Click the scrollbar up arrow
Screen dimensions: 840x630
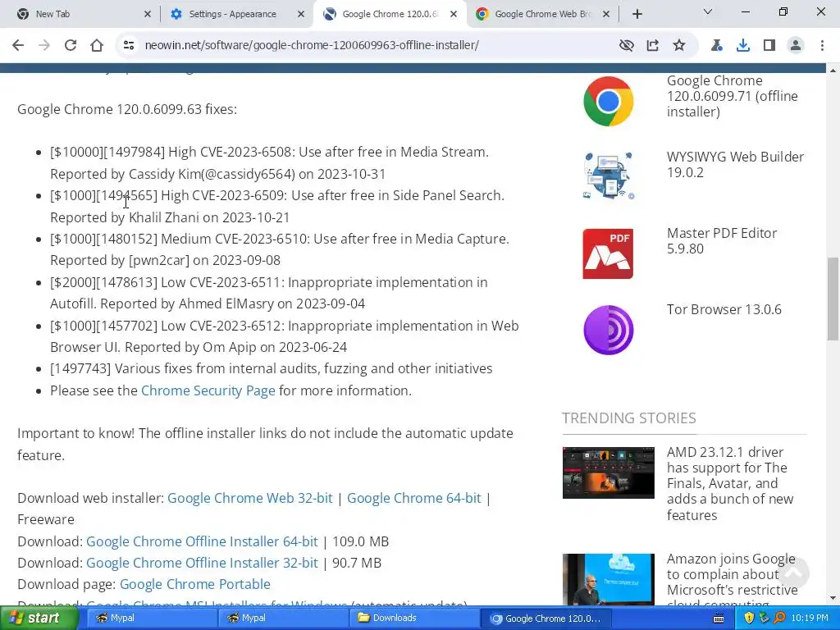[x=833, y=71]
